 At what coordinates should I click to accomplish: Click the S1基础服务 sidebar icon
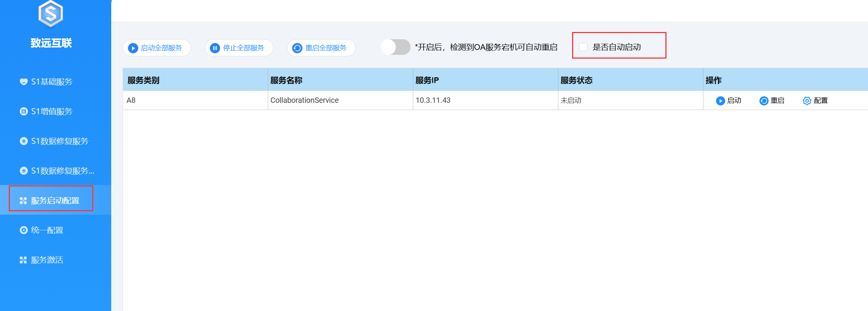pos(24,81)
